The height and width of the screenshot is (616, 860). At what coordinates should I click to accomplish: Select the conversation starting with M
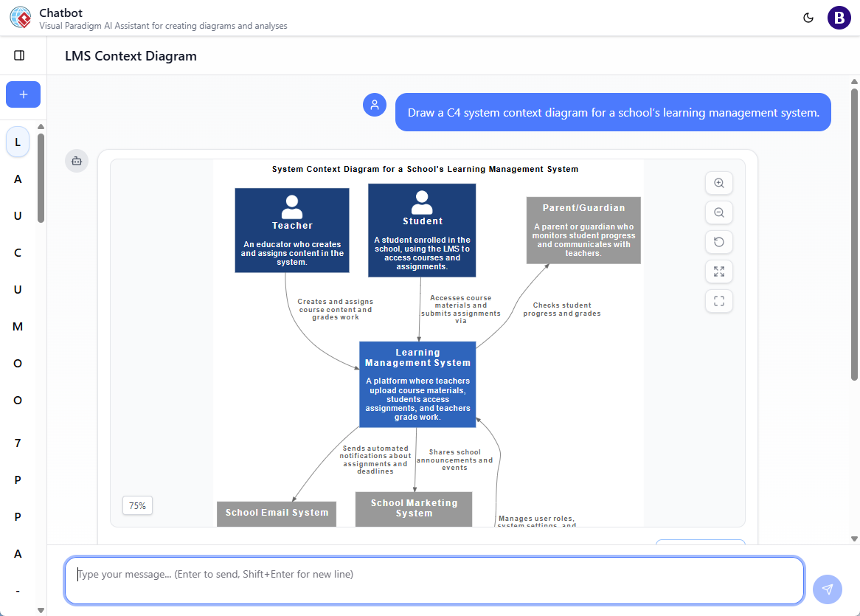[17, 326]
